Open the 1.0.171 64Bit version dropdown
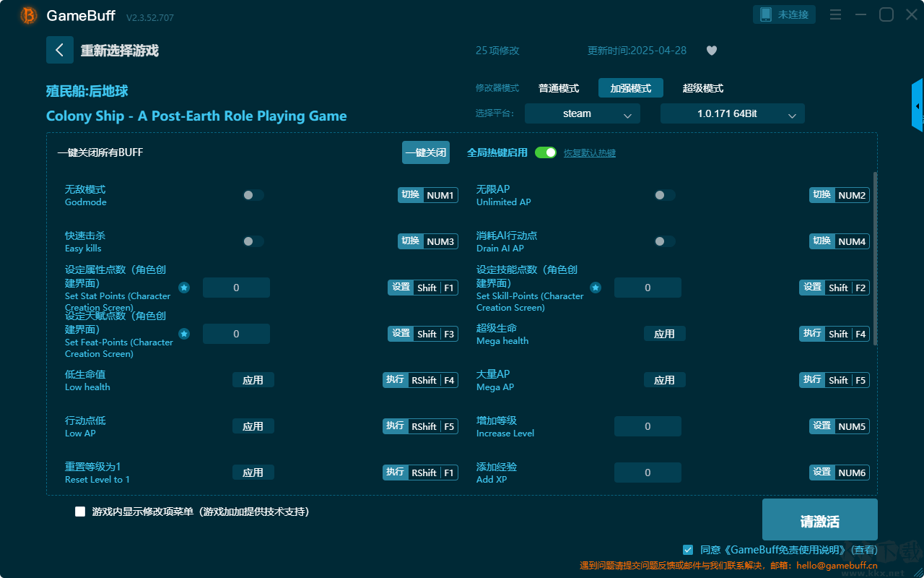Image resolution: width=924 pixels, height=578 pixels. [733, 113]
